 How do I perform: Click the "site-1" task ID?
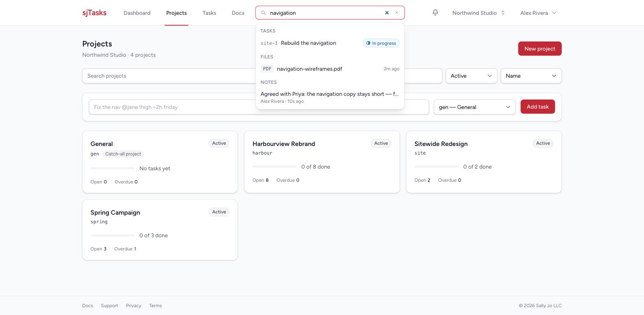269,43
